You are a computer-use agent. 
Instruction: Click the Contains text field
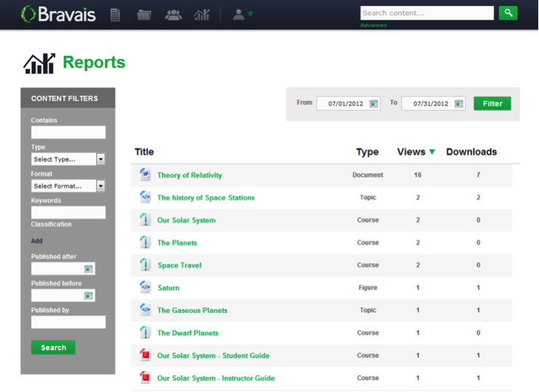[x=68, y=132]
